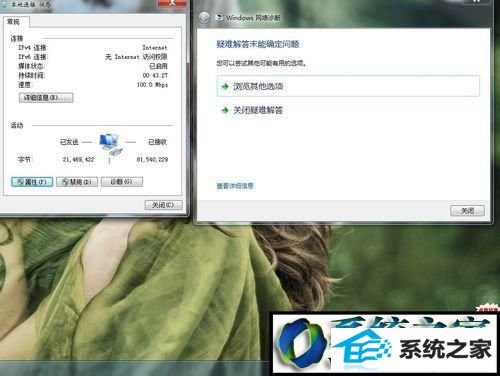Click the IPv6 连接 label

(x=33, y=57)
